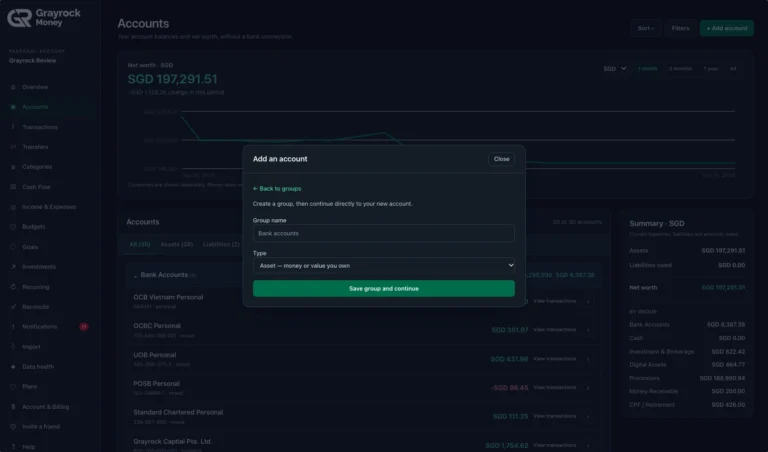This screenshot has height=452, width=768.
Task: Open the SGD currency dropdown
Action: coord(615,69)
